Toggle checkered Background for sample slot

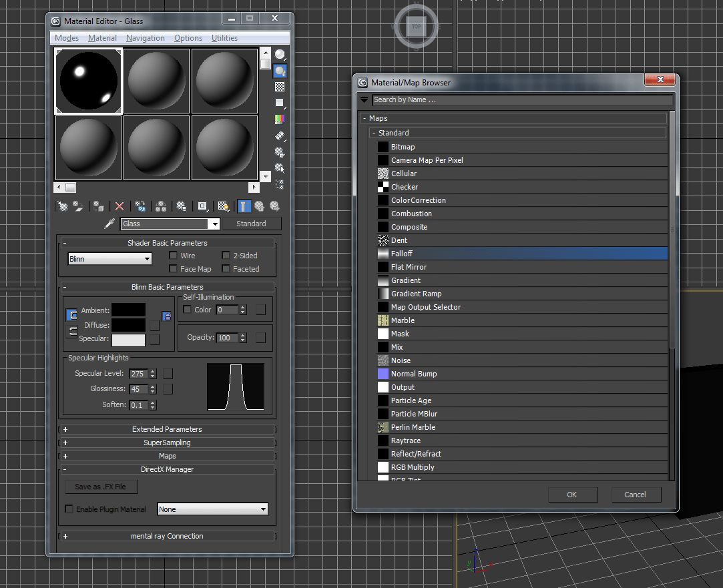click(x=280, y=87)
